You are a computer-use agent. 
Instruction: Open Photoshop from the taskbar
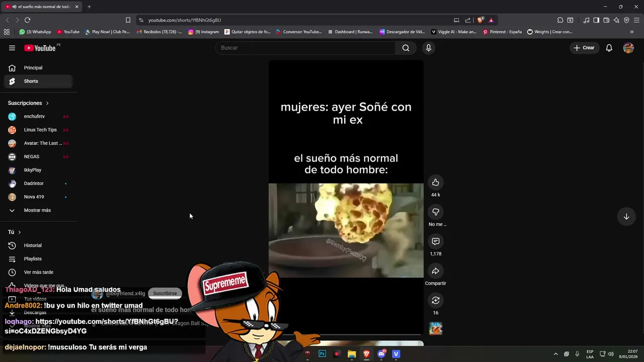tap(322, 354)
